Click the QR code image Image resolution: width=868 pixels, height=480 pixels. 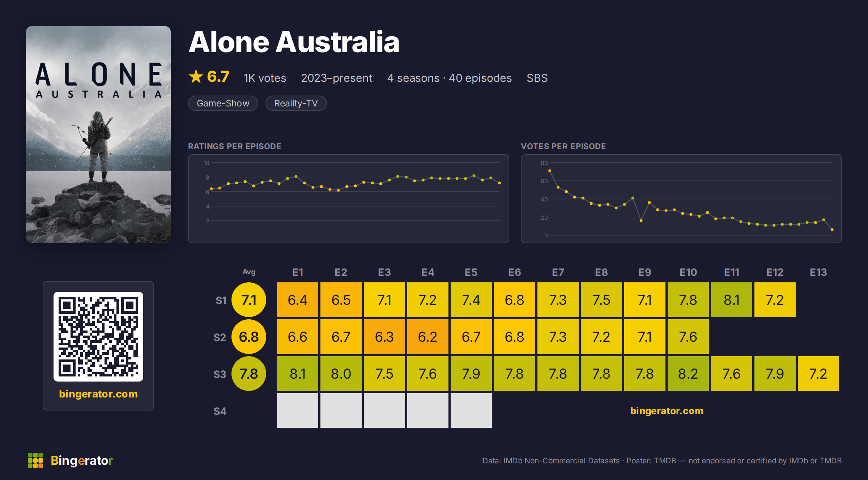tap(98, 337)
